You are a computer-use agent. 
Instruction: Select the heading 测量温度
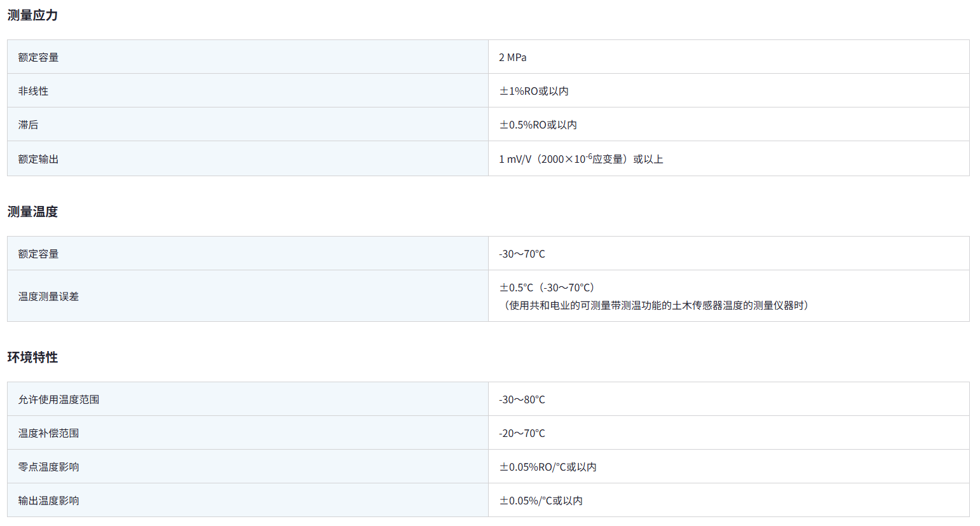pyautogui.click(x=32, y=212)
